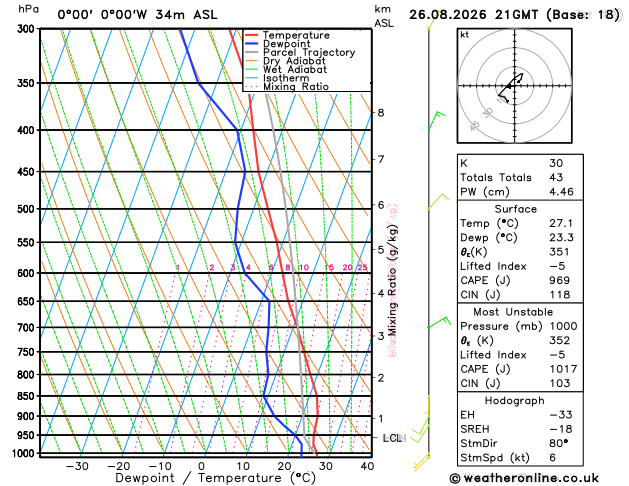The width and height of the screenshot is (629, 486).
Task: Click the Most Unstable section header
Action: click(513, 312)
